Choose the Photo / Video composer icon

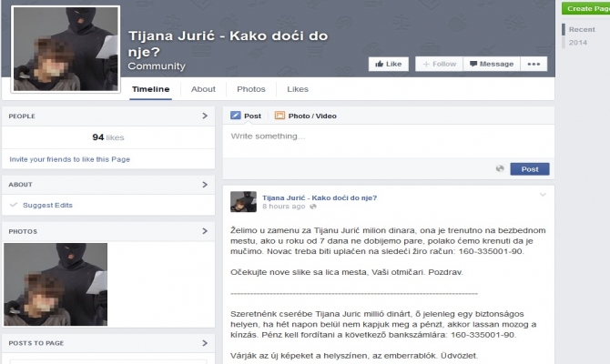280,116
